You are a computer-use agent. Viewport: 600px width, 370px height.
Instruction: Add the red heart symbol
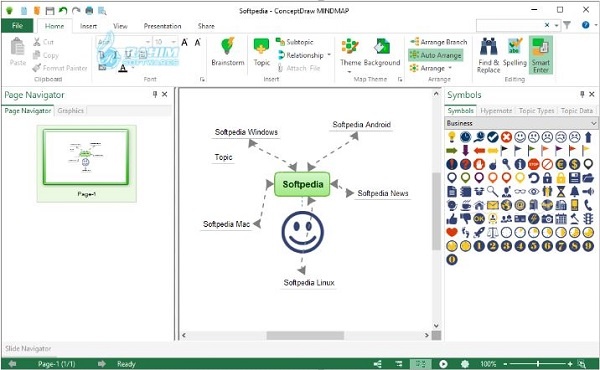[452, 232]
